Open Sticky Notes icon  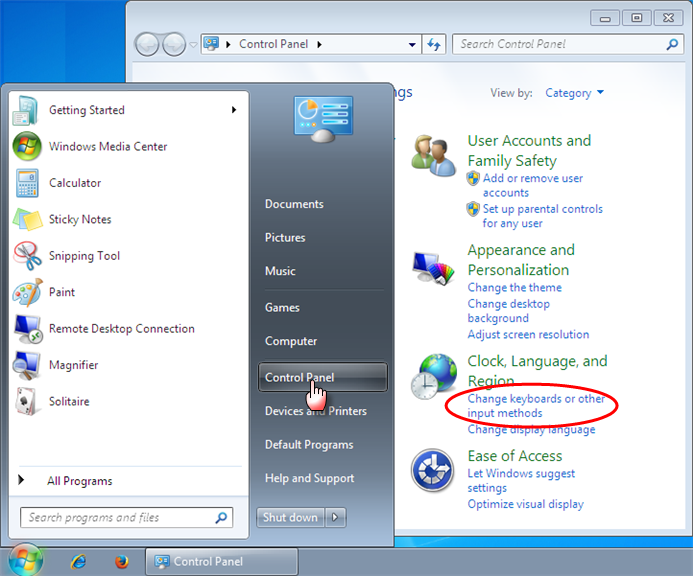27,219
